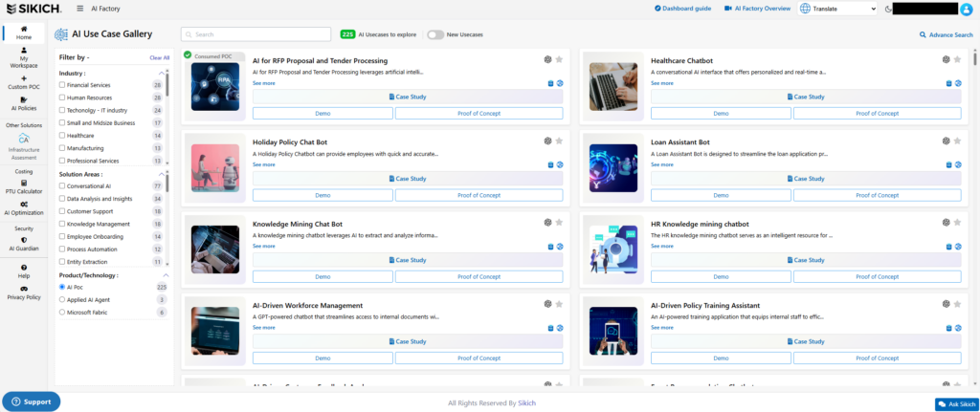Screen dimensions: 980x412
Task: Open PTU Calculator in the sidebar
Action: coord(24,186)
